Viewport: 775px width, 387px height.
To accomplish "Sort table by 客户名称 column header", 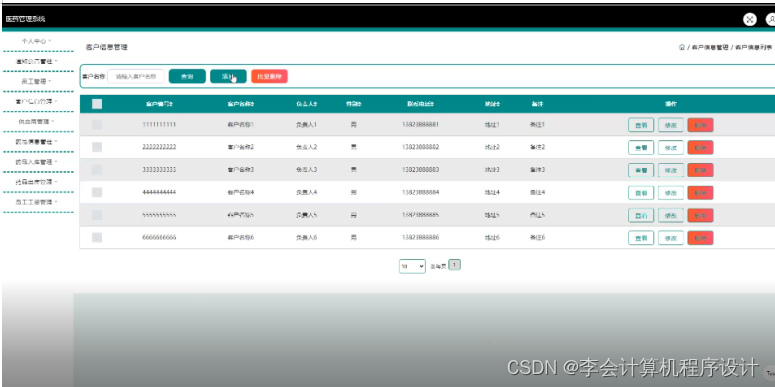I will (241, 104).
